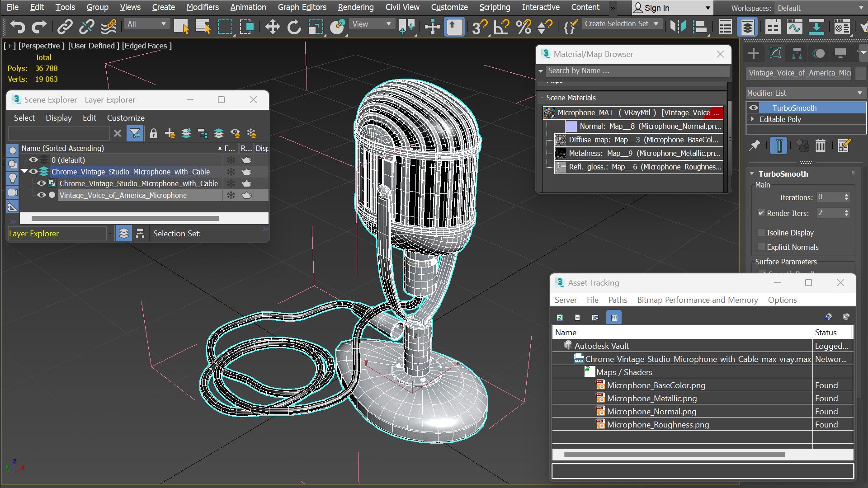Screen dimensions: 868x488
Task: Open Bitmap Performance and Memory menu
Action: [x=698, y=300]
